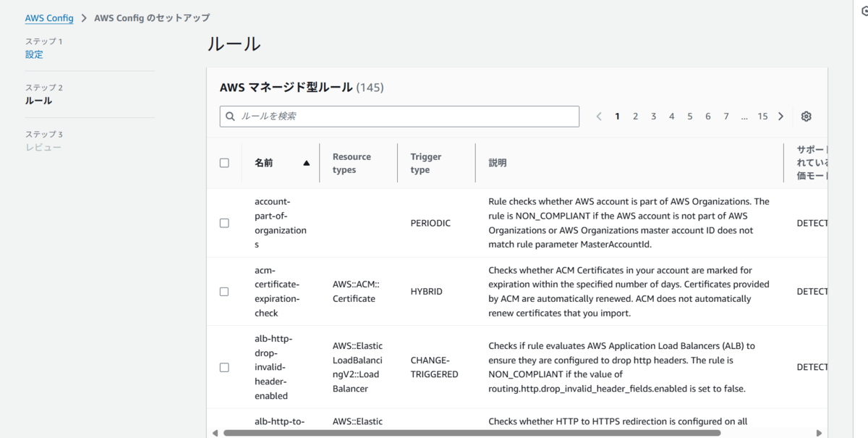This screenshot has width=868, height=438.
Task: Click the account-part-of-organizations rule name
Action: click(281, 223)
